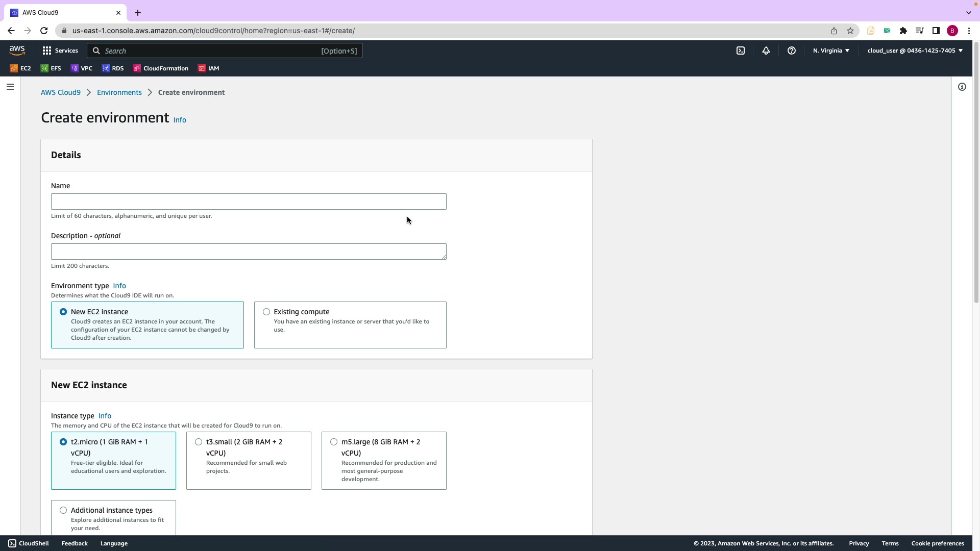
Task: Open the help question mark icon
Action: coord(792,51)
